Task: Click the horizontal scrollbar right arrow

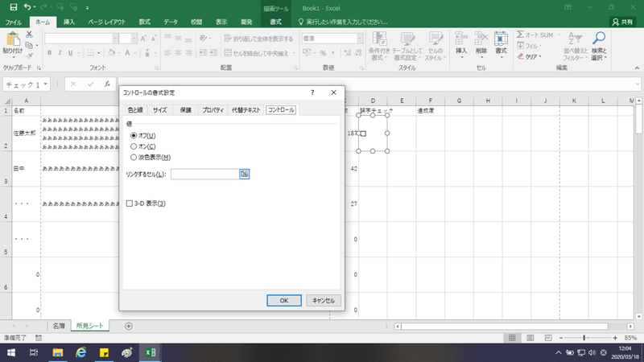Action: click(x=630, y=327)
